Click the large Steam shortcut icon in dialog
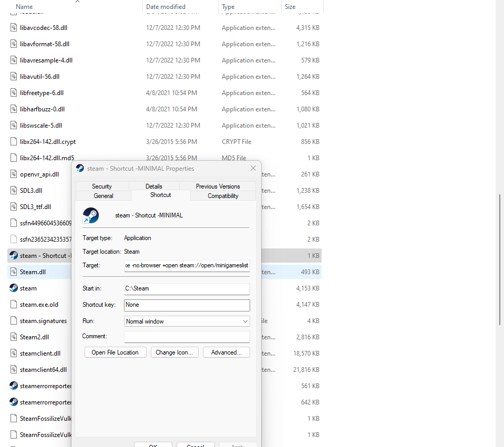This screenshot has height=447, width=504. (x=90, y=215)
